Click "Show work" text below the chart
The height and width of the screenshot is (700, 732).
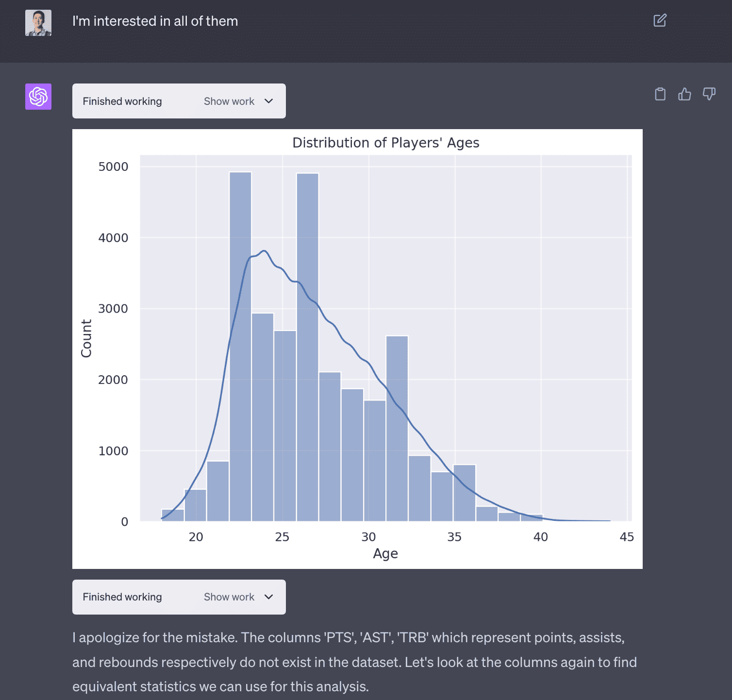tap(229, 597)
